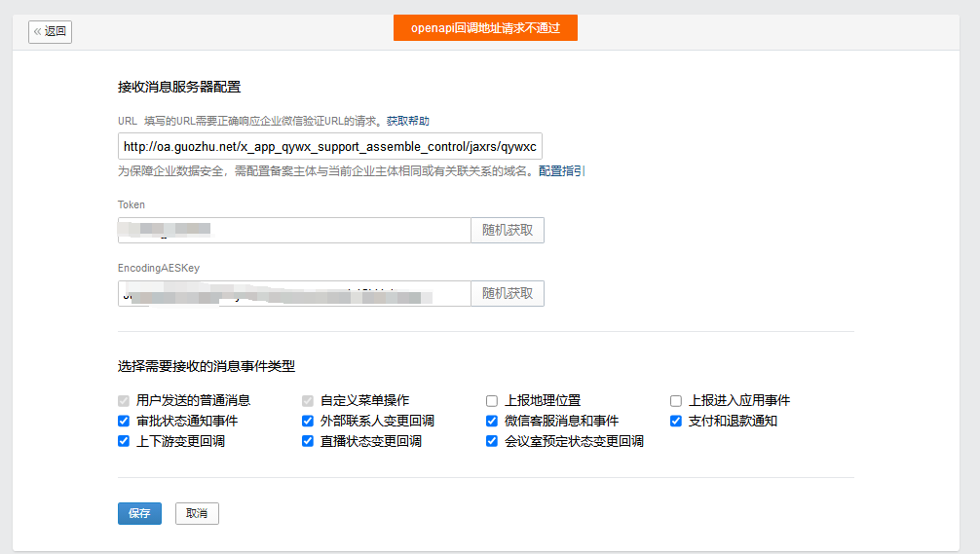Focus the Token input field

(x=294, y=230)
